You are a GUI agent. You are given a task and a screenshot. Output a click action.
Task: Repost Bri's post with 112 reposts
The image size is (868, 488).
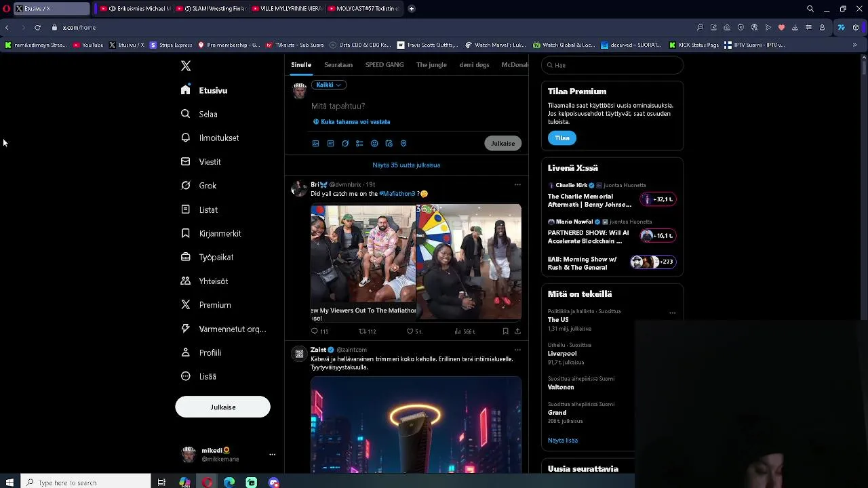367,331
